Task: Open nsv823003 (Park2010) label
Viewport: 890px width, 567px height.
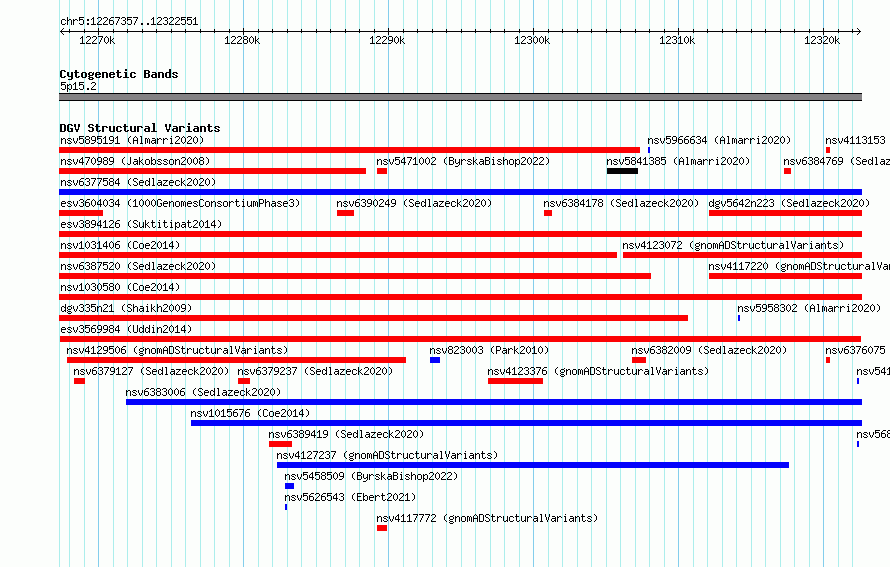Action: [489, 350]
